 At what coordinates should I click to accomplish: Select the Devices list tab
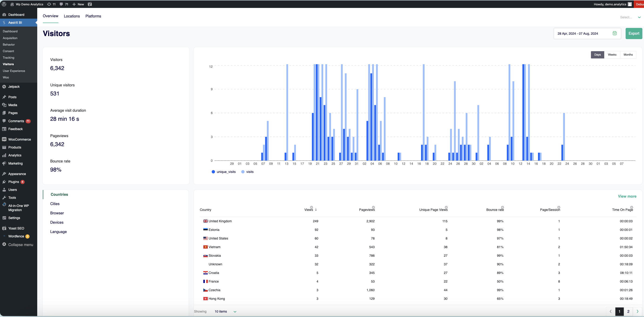57,222
